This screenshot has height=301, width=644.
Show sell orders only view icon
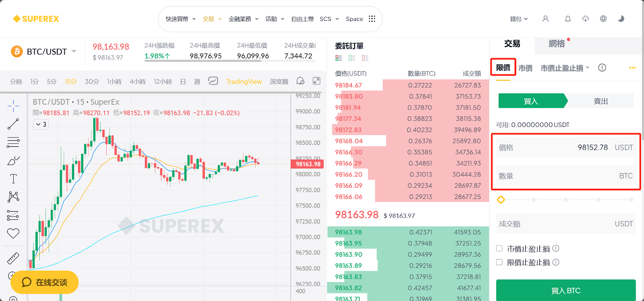[365, 58]
